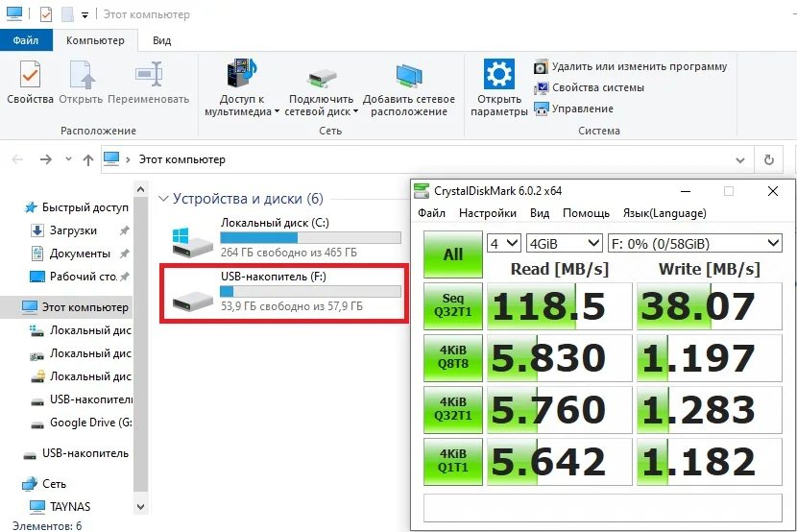Switch to the Вид ribbon tab
This screenshot has width=797, height=532.
(161, 40)
